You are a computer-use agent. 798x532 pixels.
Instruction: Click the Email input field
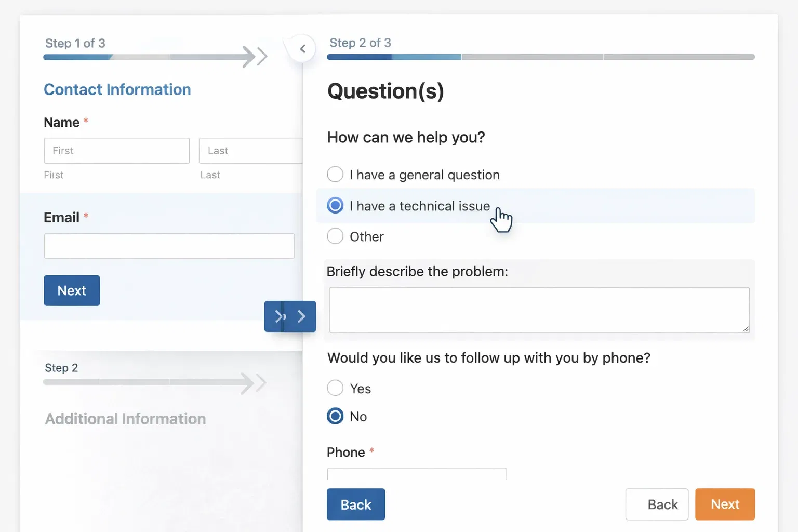click(169, 246)
